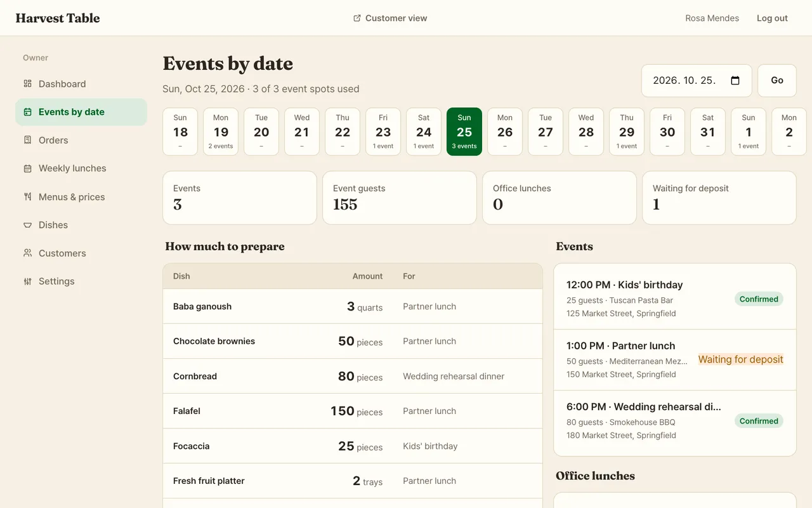Image resolution: width=812 pixels, height=508 pixels.
Task: Click the Settings sliders icon
Action: 27,281
